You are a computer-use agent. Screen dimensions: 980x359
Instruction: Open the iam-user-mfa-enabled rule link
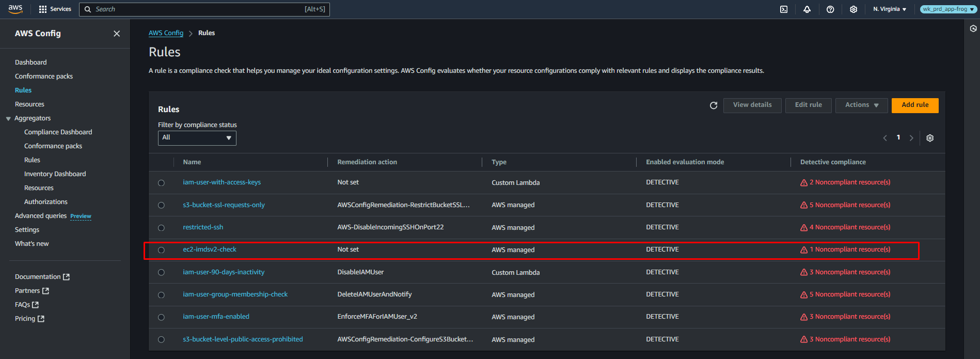(x=216, y=317)
